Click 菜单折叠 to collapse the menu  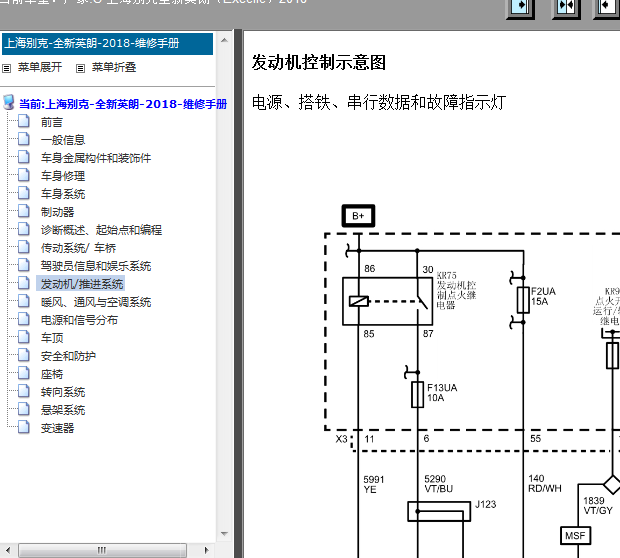tap(114, 67)
